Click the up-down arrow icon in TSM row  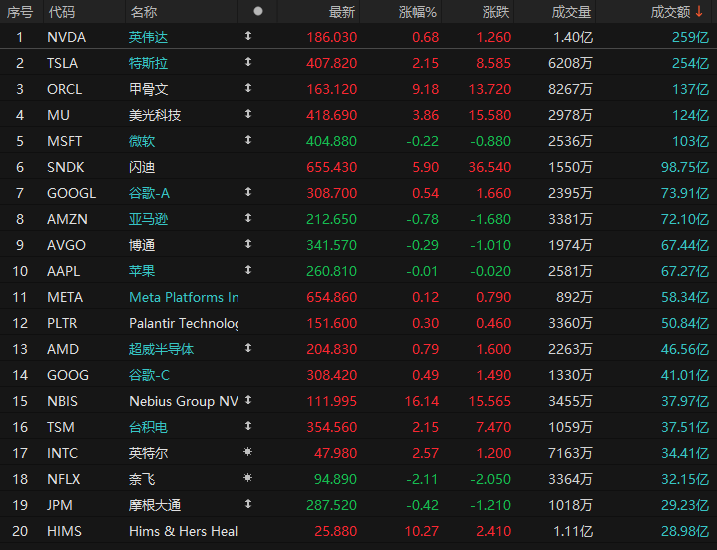click(x=248, y=426)
